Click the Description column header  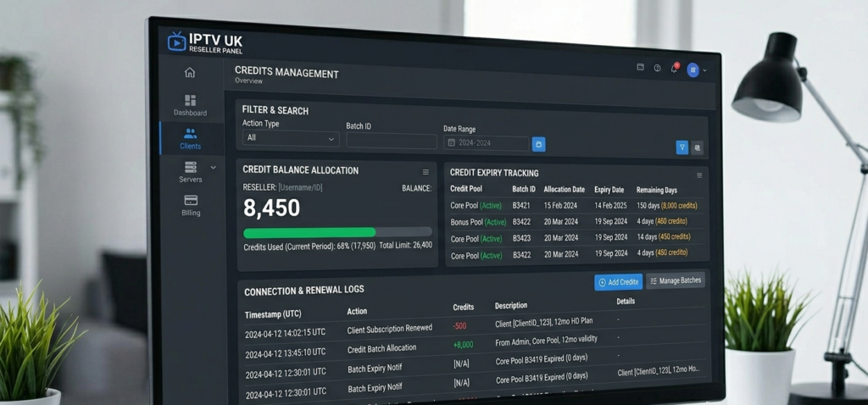(x=511, y=305)
